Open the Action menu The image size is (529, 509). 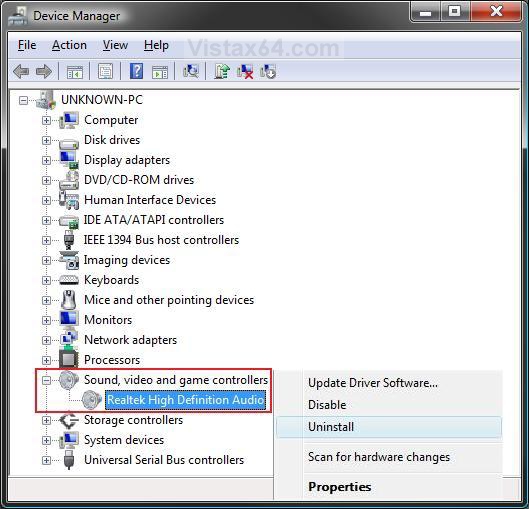(69, 45)
